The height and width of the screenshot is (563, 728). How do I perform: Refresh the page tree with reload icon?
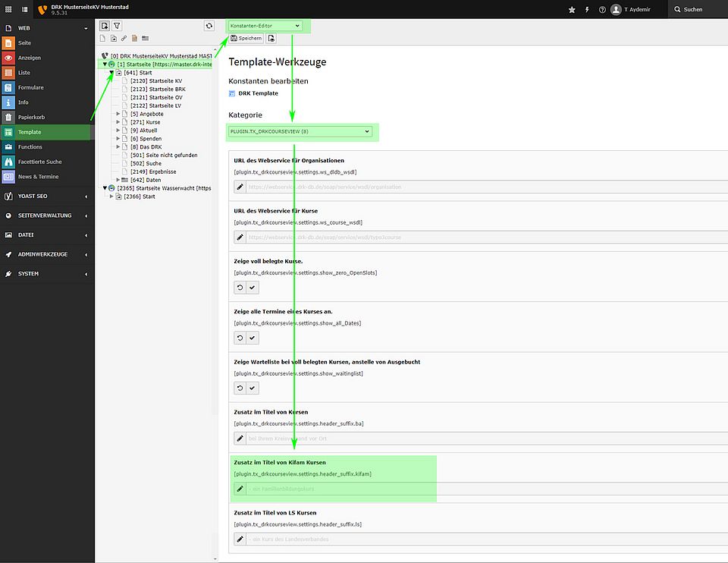pyautogui.click(x=209, y=26)
